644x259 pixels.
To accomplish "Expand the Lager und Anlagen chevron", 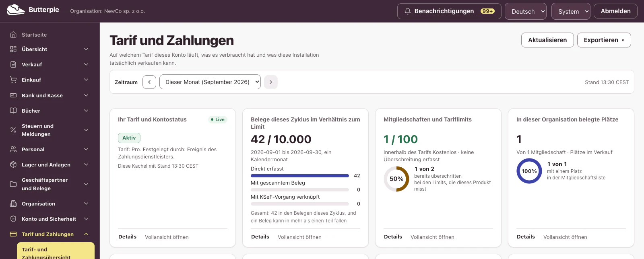I will point(86,164).
